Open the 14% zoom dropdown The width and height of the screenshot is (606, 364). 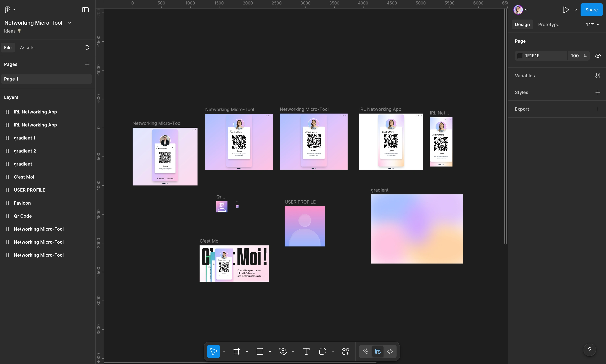click(x=592, y=25)
